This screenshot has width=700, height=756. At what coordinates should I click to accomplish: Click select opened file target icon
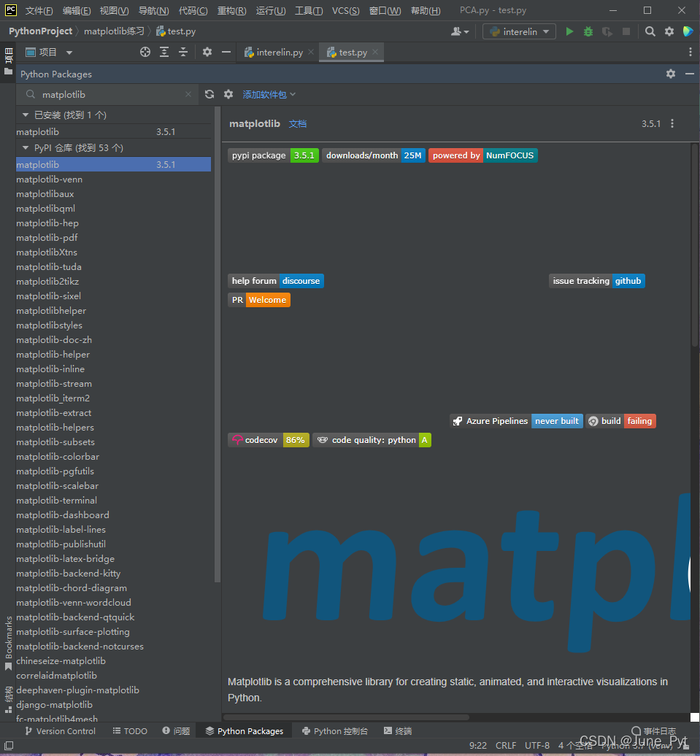(x=145, y=52)
